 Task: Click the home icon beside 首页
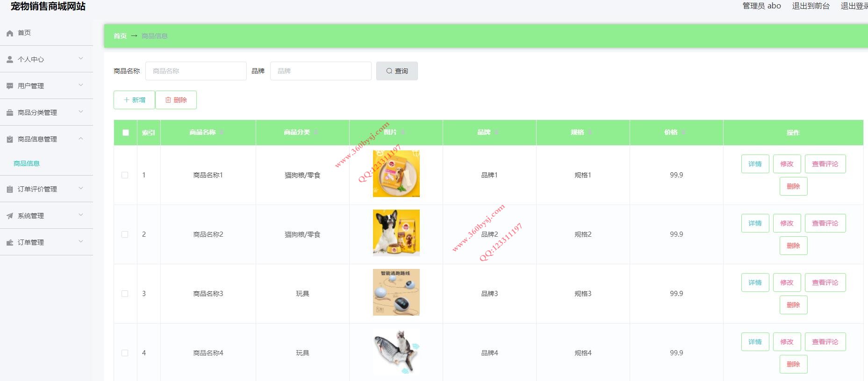[x=10, y=33]
